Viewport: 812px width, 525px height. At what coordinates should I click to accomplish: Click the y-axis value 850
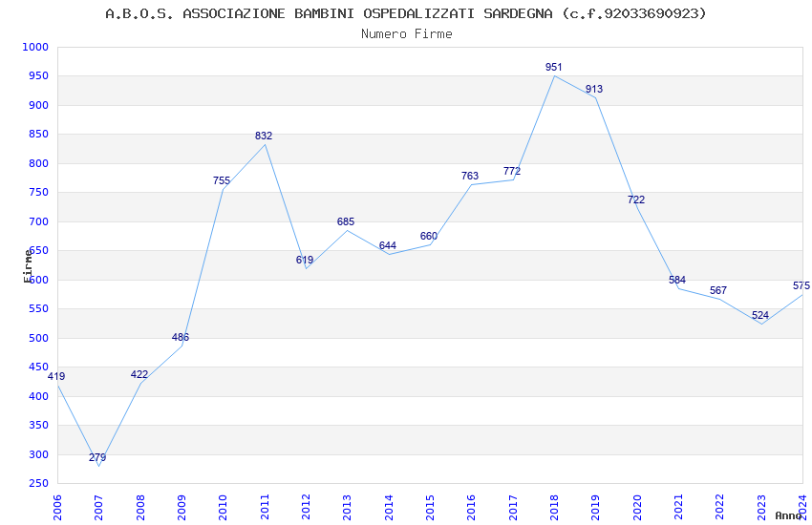[x=39, y=134]
